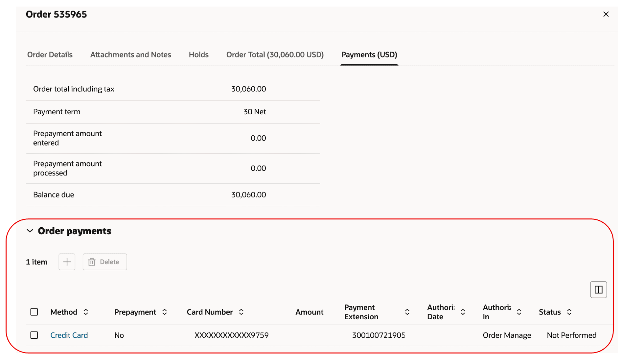Screen dimensions: 621x364
Task: Sort the Payment Extension column
Action: pyautogui.click(x=407, y=312)
